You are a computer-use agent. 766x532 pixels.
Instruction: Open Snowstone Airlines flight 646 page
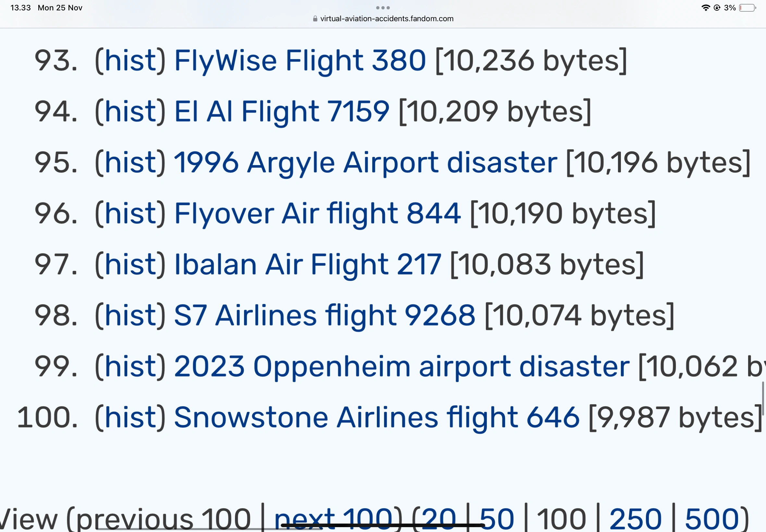point(377,417)
